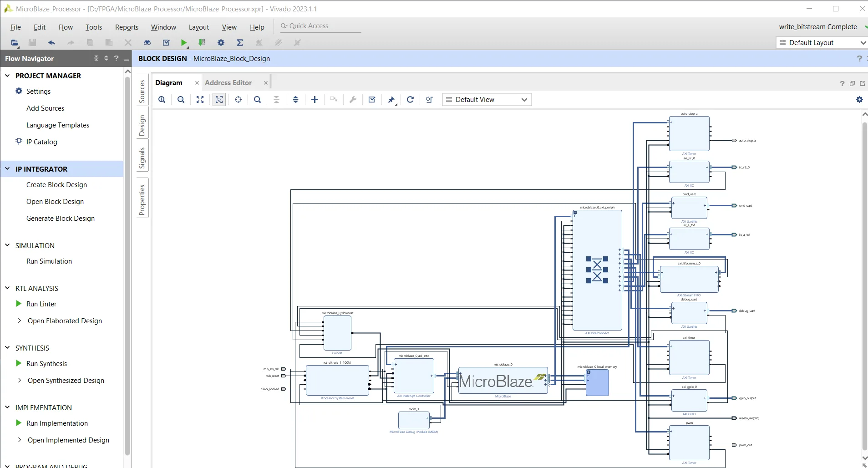Click the block design help question mark
The width and height of the screenshot is (868, 468).
(859, 59)
